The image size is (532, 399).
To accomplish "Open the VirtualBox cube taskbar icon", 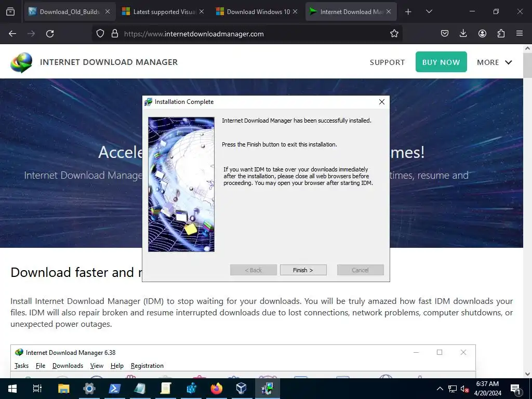I will [x=242, y=389].
